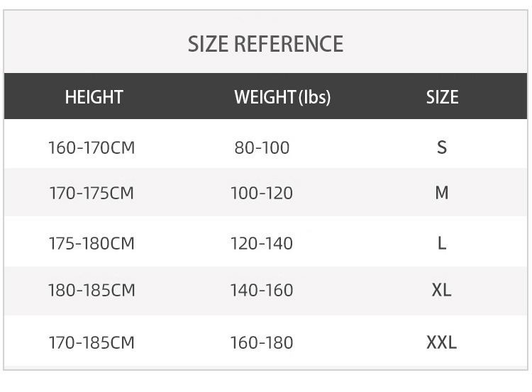Click the 180-185CM height cell
The image size is (532, 392).
pos(92,290)
